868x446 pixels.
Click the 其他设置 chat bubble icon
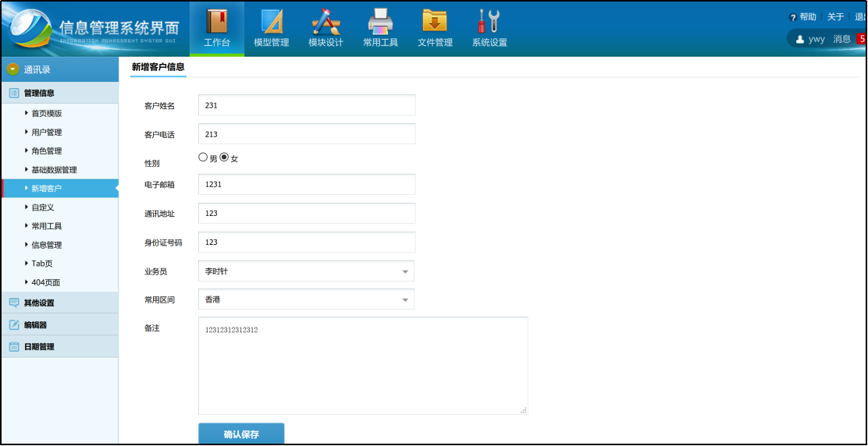click(x=14, y=303)
